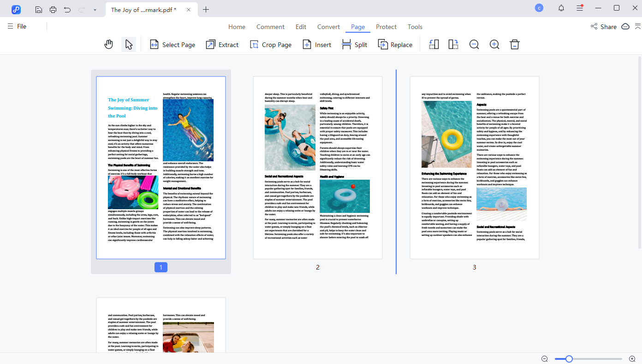The height and width of the screenshot is (364, 642).
Task: Select the page 2 thumbnail
Action: (x=317, y=167)
